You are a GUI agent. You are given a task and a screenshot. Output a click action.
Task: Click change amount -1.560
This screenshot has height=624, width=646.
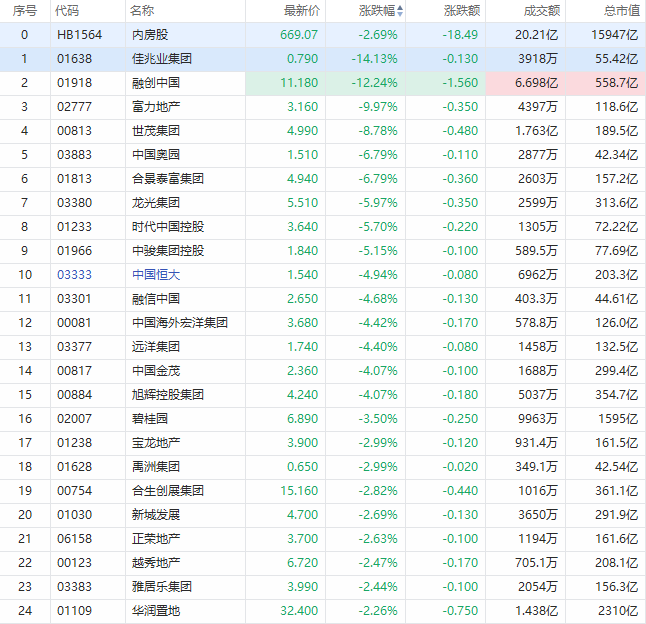tap(460, 83)
